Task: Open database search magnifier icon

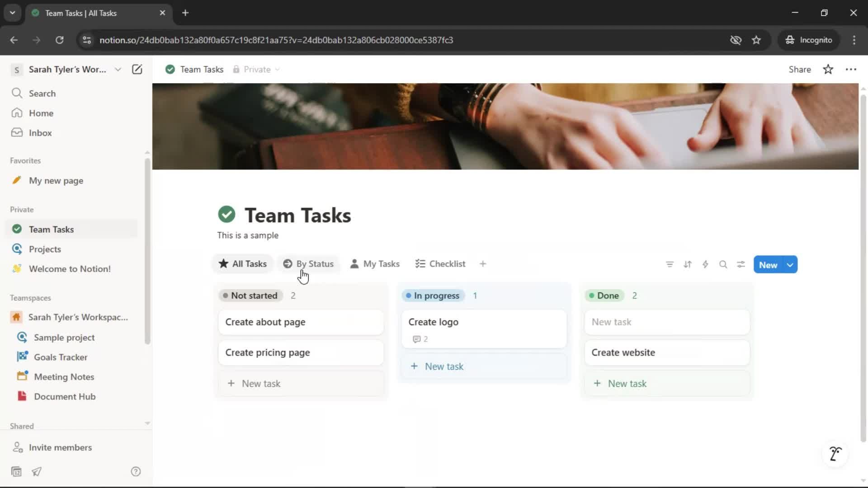Action: (723, 264)
